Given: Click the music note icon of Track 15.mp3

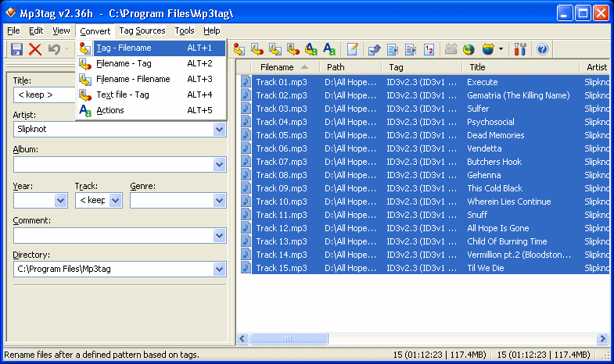Looking at the screenshot, I should pyautogui.click(x=246, y=268).
